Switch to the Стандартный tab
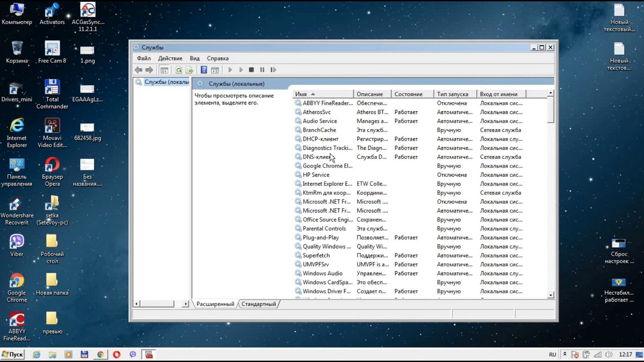The height and width of the screenshot is (362, 644). [259, 304]
